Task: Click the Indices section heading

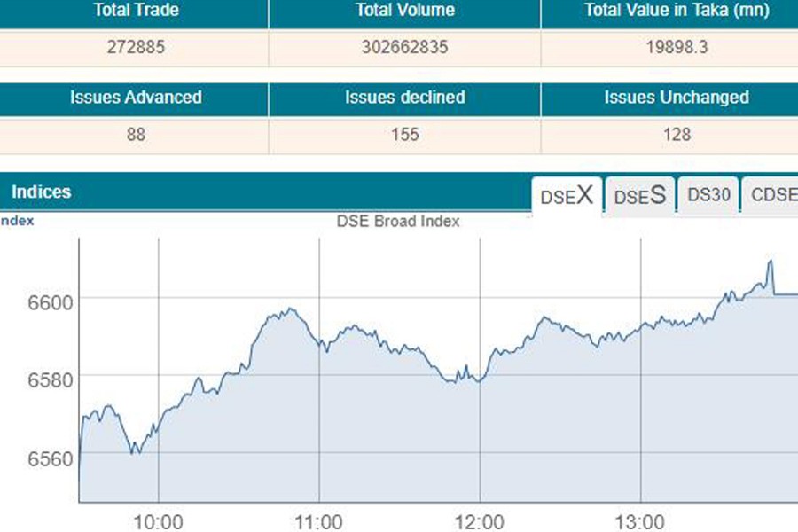Action: tap(41, 192)
